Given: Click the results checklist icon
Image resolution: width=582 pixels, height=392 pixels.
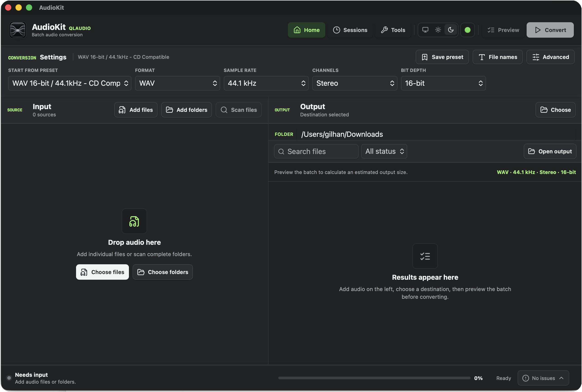Looking at the screenshot, I should [425, 256].
